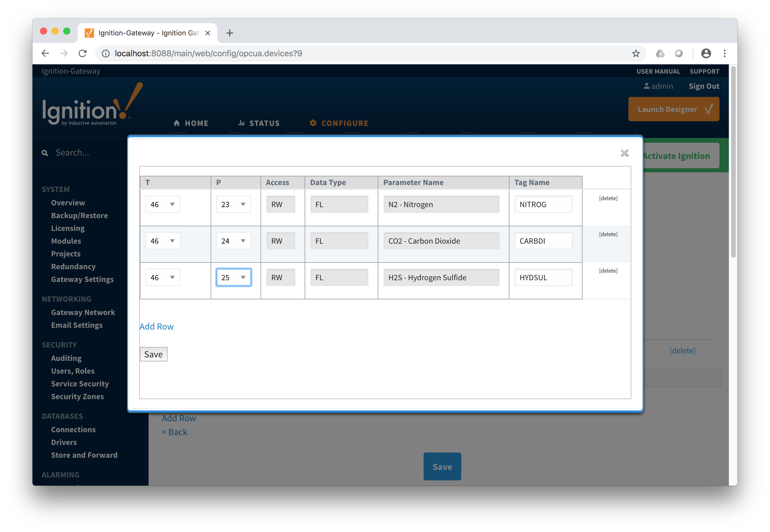Click the site info icon in address bar
The width and height of the screenshot is (770, 532).
coord(105,53)
